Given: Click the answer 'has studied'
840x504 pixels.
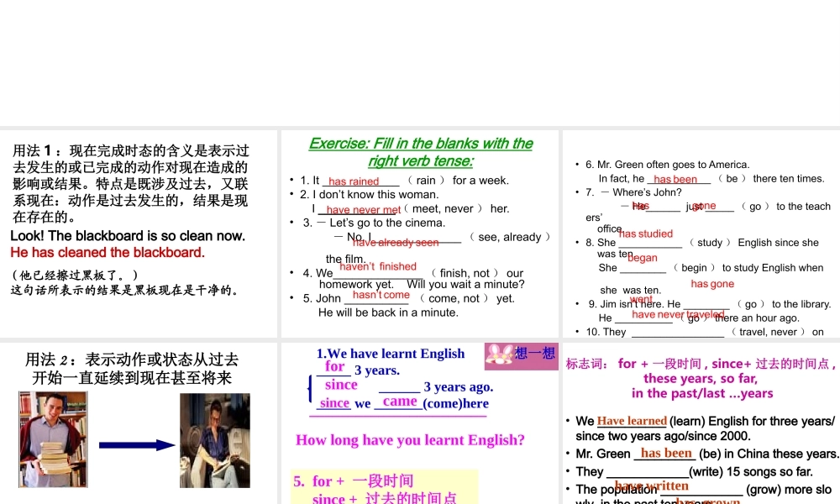Looking at the screenshot, I should (x=645, y=234).
